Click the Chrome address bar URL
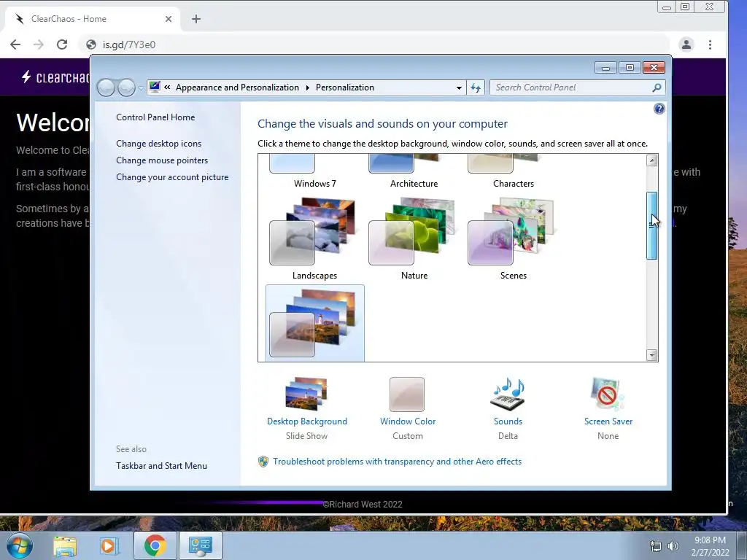747x560 pixels. pos(129,44)
